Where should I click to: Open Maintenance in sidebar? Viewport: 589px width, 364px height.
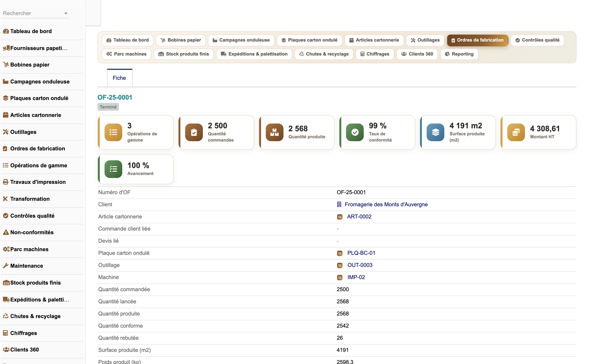tap(27, 266)
